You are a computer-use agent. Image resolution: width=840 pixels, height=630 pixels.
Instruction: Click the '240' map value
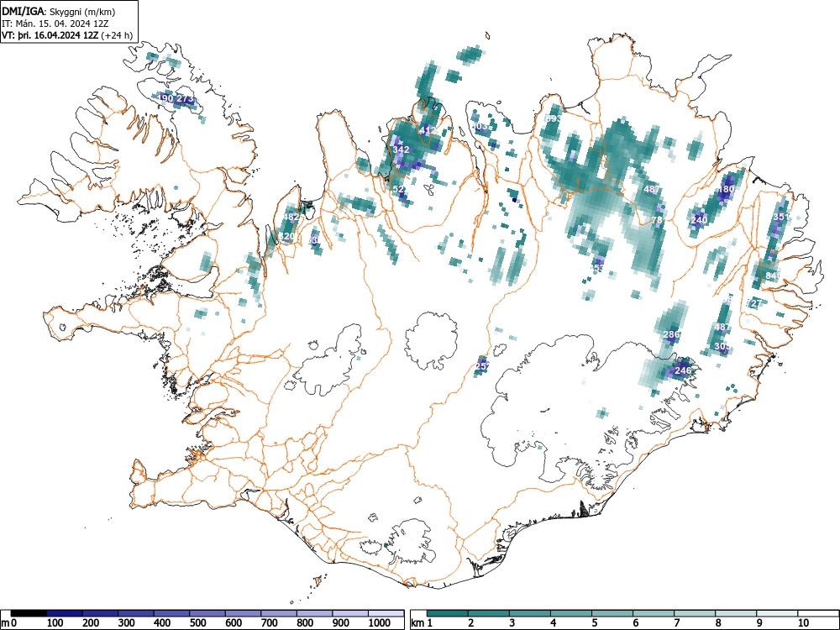pos(699,219)
